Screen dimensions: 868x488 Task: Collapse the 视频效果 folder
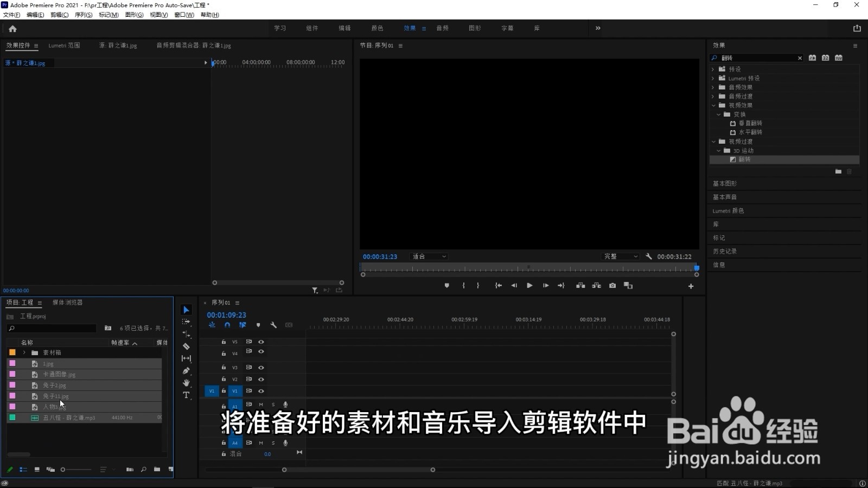coord(713,105)
